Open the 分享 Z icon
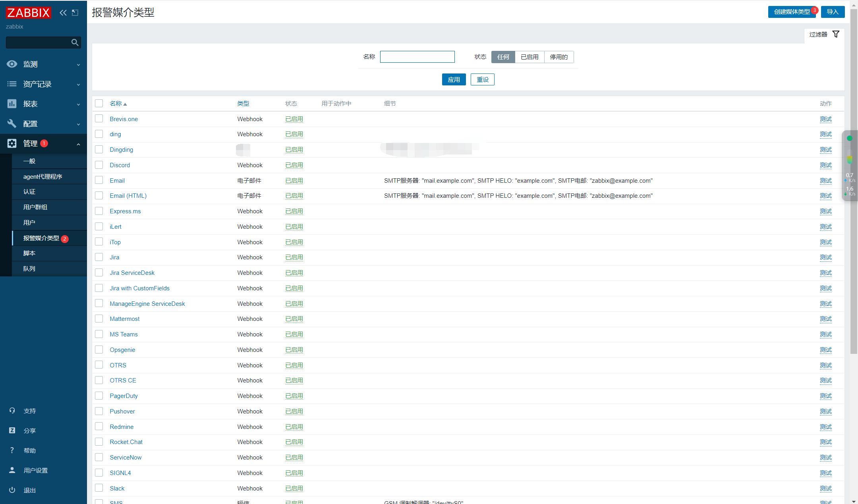 (12, 431)
